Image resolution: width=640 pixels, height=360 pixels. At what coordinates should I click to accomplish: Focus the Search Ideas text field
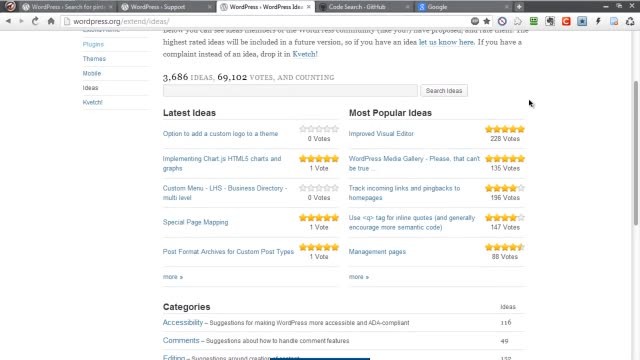[290, 91]
